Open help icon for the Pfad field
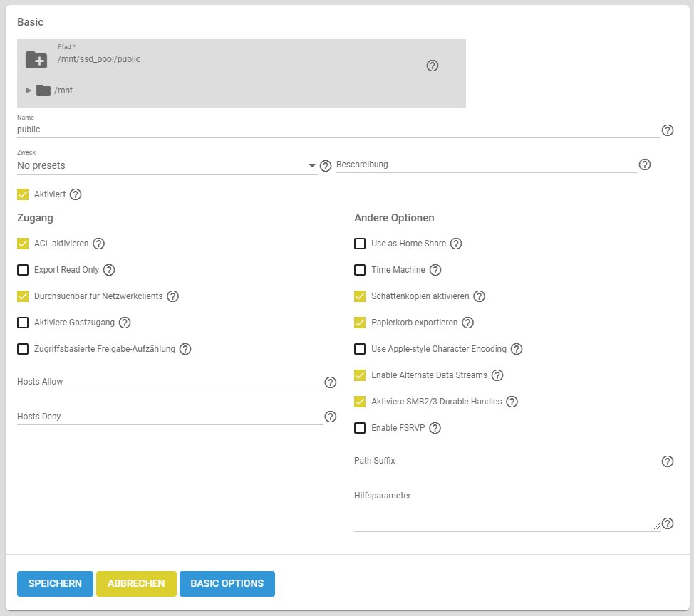This screenshot has height=616, width=694. (x=432, y=66)
